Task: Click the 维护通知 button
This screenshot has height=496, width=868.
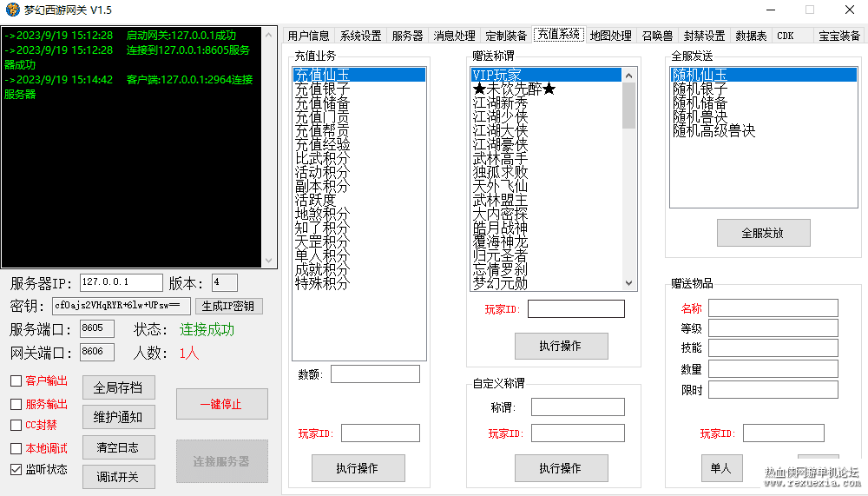Action: pyautogui.click(x=118, y=417)
